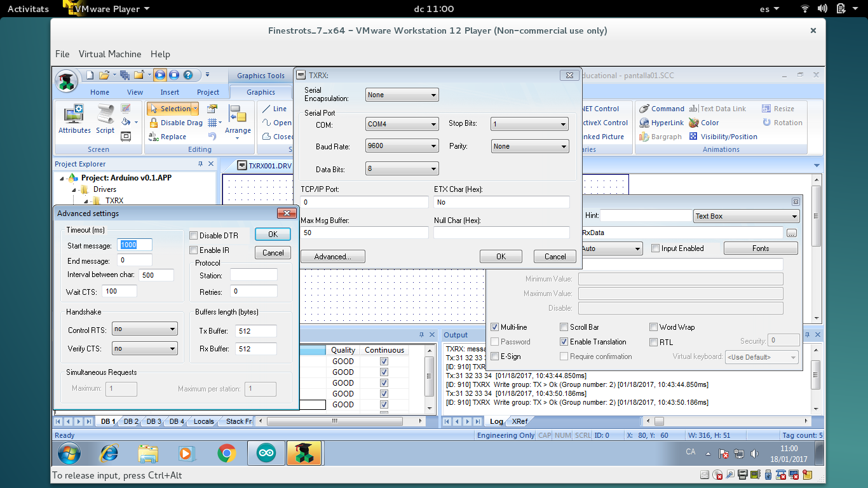
Task: Uncheck the Multi-line checkbox
Action: [495, 327]
